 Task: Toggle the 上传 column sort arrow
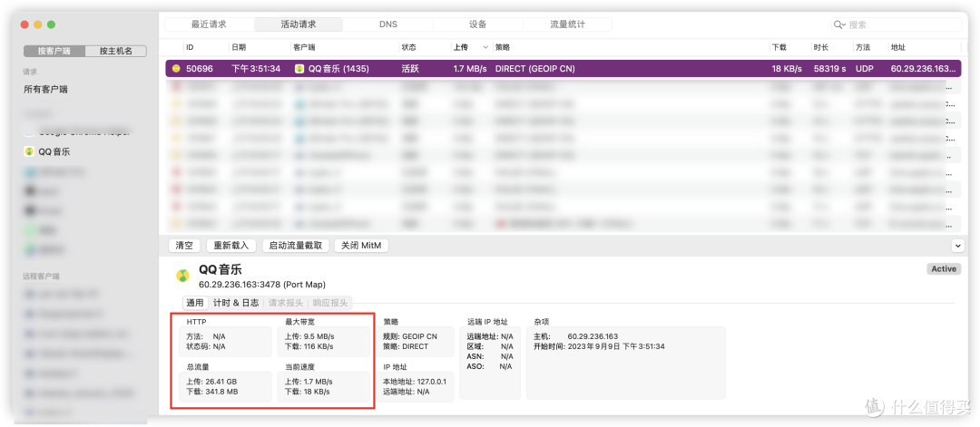485,47
